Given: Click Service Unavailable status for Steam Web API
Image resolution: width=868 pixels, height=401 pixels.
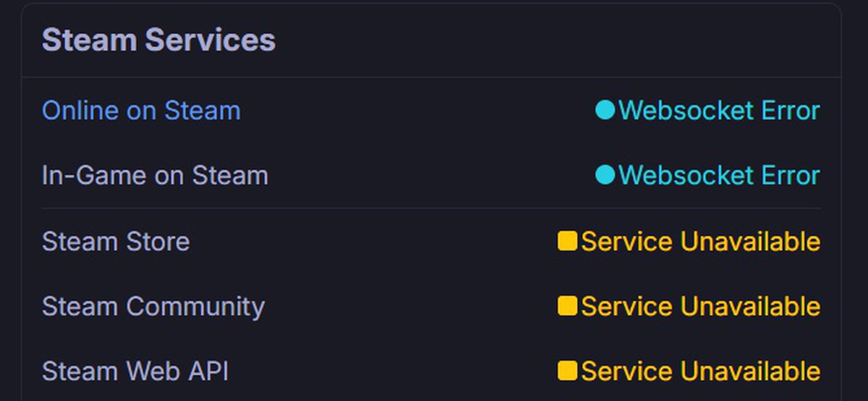Looking at the screenshot, I should (700, 371).
